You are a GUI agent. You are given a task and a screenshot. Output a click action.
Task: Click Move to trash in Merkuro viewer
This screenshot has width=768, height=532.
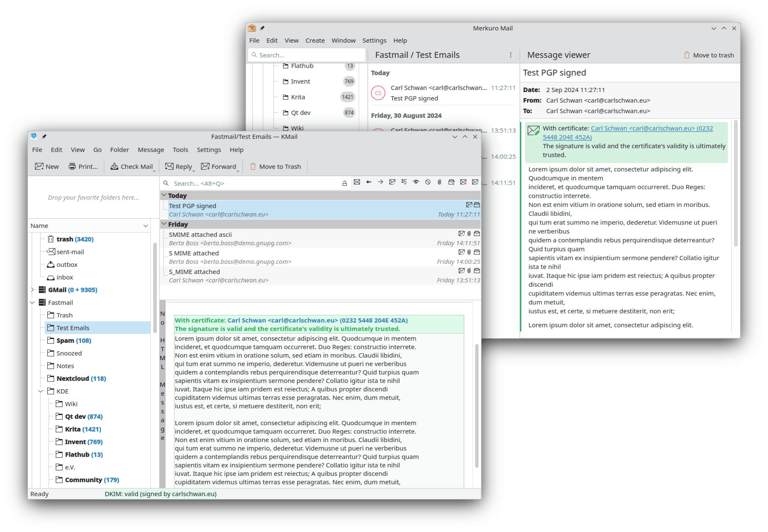point(709,55)
